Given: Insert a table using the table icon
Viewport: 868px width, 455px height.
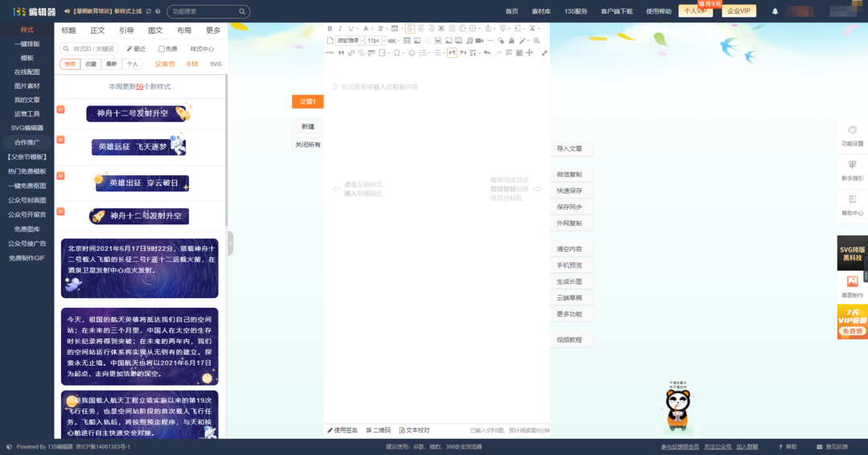Looking at the screenshot, I should (407, 41).
